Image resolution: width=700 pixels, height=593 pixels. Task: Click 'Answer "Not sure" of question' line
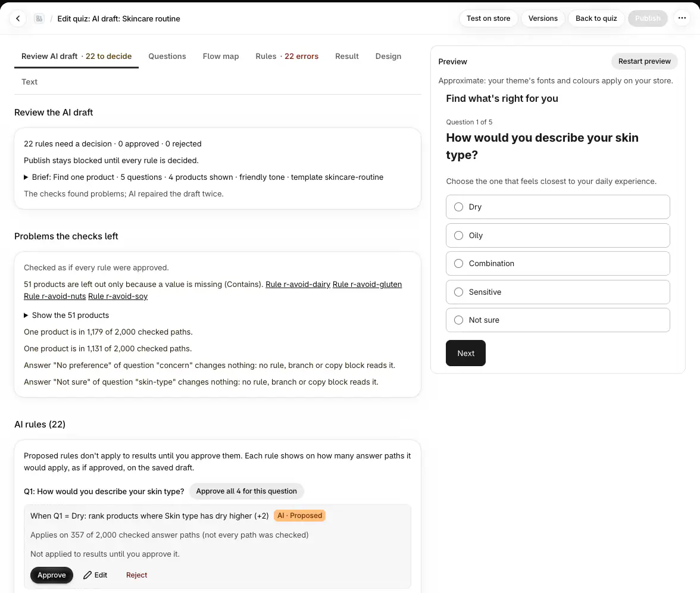(201, 382)
